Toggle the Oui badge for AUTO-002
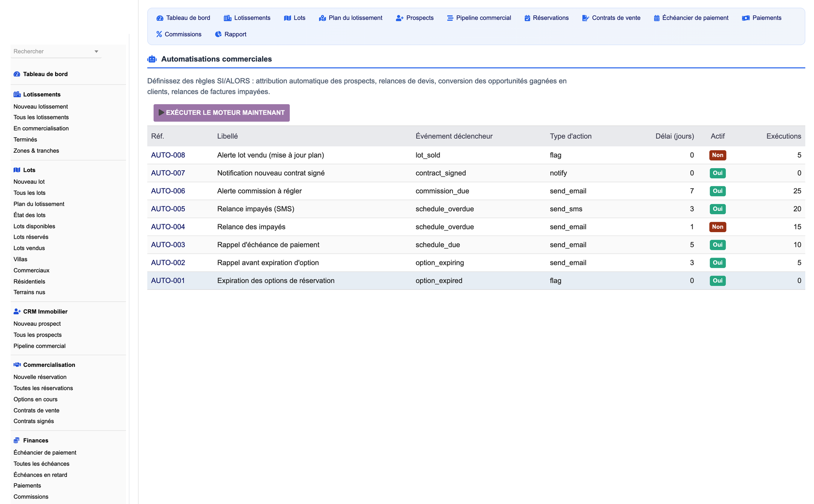Image resolution: width=814 pixels, height=504 pixels. pyautogui.click(x=717, y=263)
